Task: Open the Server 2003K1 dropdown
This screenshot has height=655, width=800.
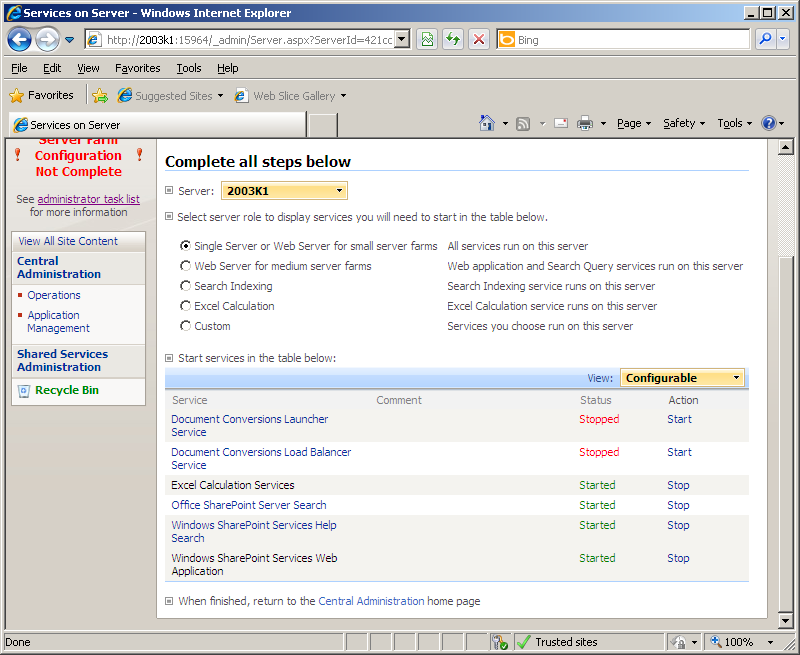Action: tap(284, 191)
